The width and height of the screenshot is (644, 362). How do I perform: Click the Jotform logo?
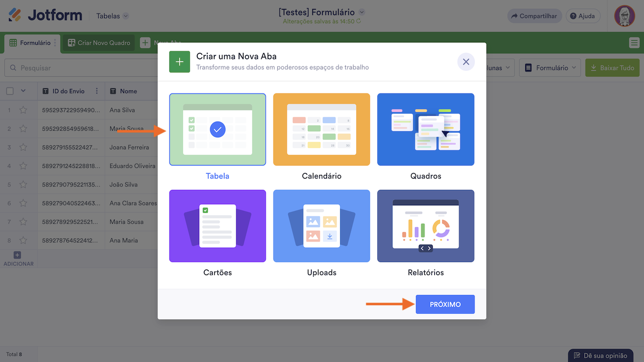pos(45,16)
